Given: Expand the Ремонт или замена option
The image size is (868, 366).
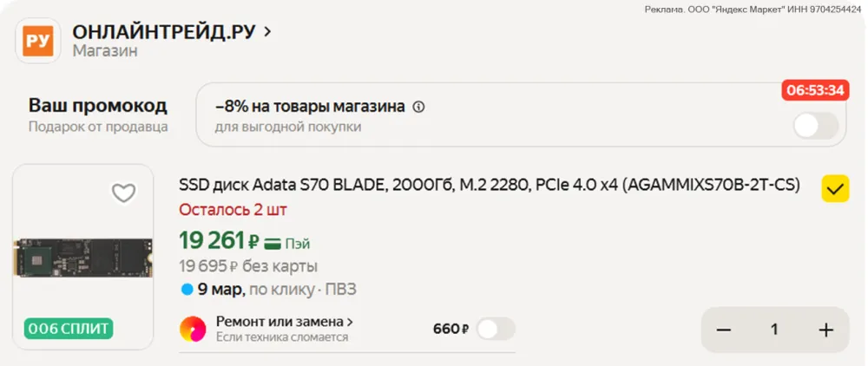Looking at the screenshot, I should [285, 322].
